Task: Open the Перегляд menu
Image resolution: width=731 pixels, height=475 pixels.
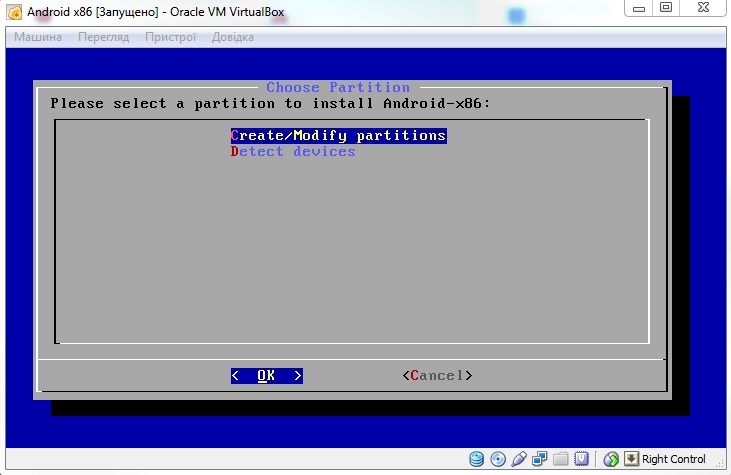Action: click(x=103, y=37)
